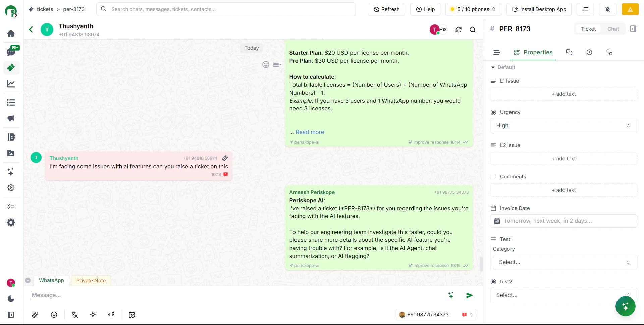644x325 pixels.
Task: Select the WhatsApp composer tab
Action: (51, 280)
